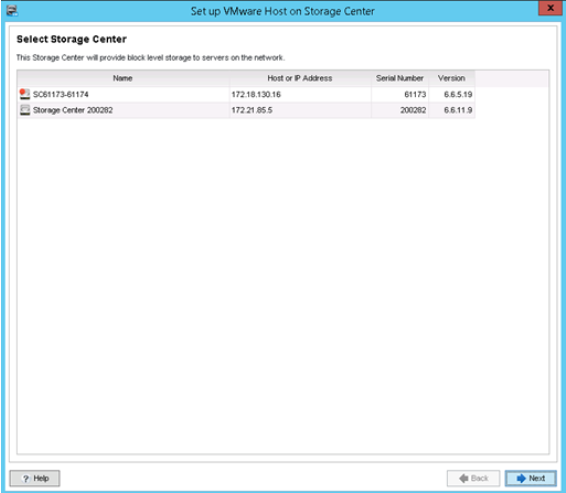
Task: Select the SC61173-61174 row name
Action: pos(61,95)
